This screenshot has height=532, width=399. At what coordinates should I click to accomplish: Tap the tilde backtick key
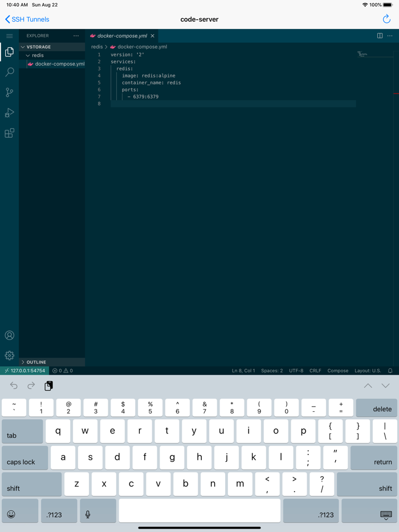click(14, 407)
